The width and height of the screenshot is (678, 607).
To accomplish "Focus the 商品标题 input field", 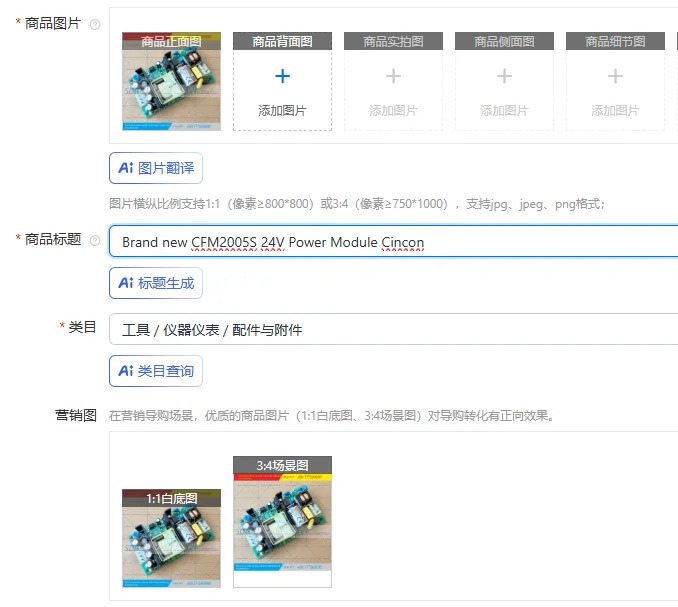I will tap(393, 241).
